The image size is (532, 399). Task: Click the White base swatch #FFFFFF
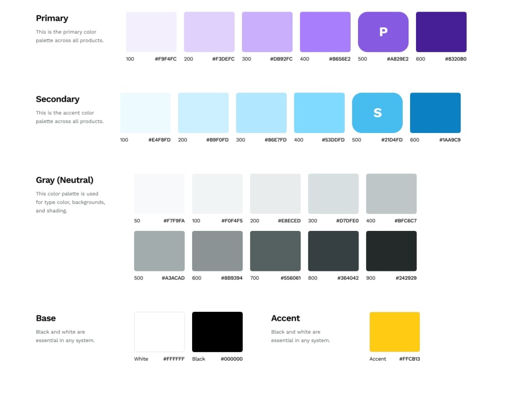pyautogui.click(x=159, y=331)
